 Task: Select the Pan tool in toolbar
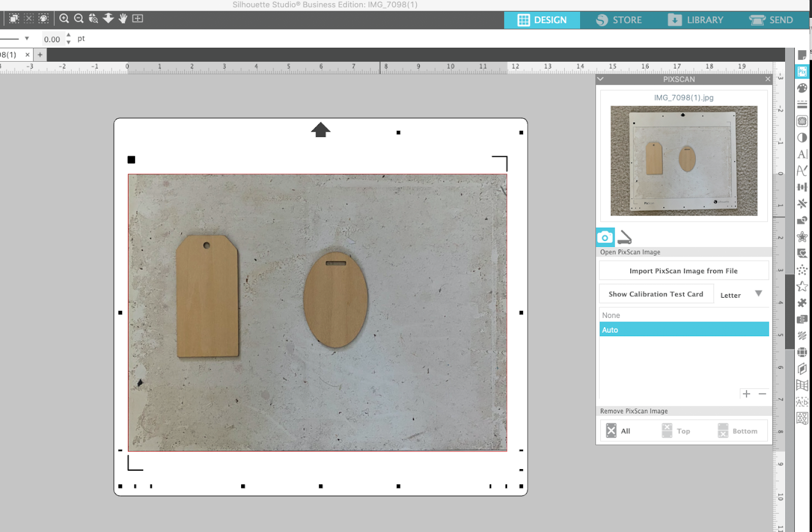(x=122, y=18)
